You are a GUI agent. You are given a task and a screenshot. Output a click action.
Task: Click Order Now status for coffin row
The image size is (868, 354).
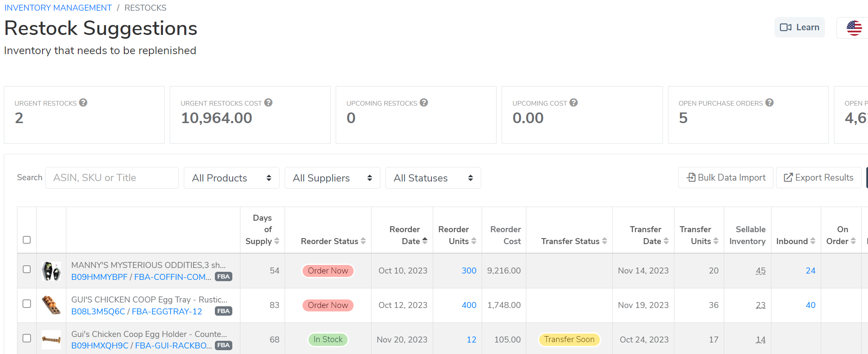[x=328, y=271]
